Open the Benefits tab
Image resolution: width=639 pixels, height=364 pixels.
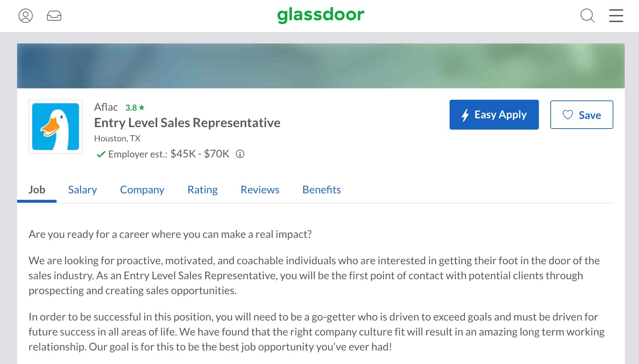click(x=321, y=190)
